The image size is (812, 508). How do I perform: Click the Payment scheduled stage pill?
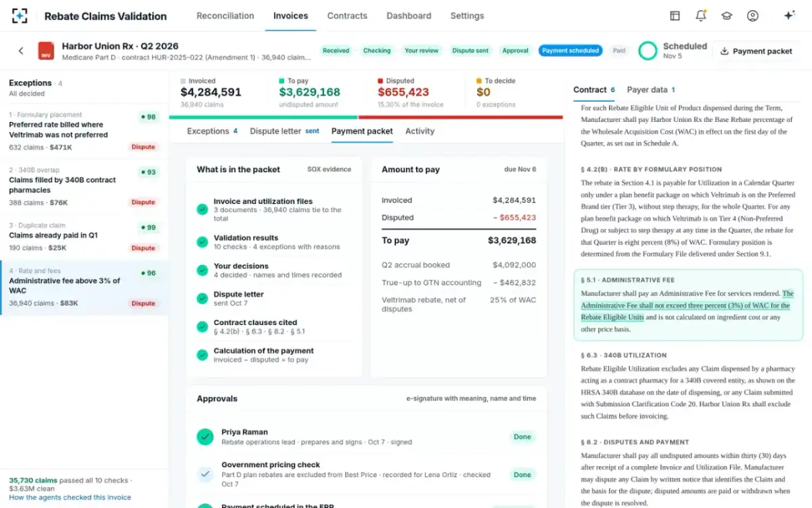570,51
